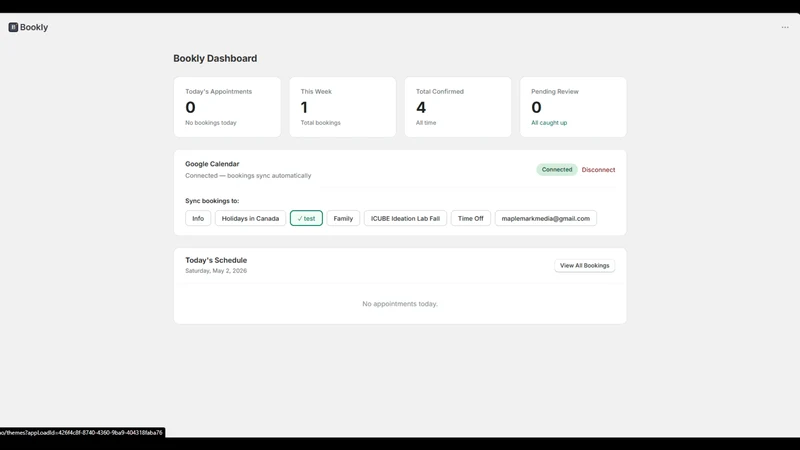Toggle the selected test calendar chip

(x=306, y=218)
